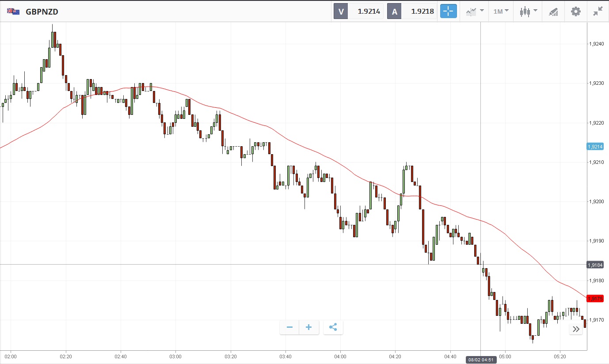Image resolution: width=609 pixels, height=364 pixels.
Task: Open the drawing tools icon
Action: point(553,11)
